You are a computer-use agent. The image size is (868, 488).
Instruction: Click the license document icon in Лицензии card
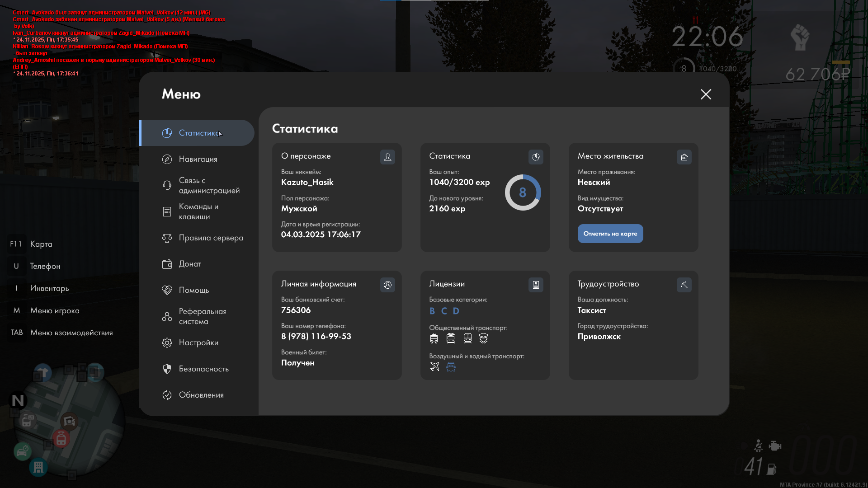536,285
